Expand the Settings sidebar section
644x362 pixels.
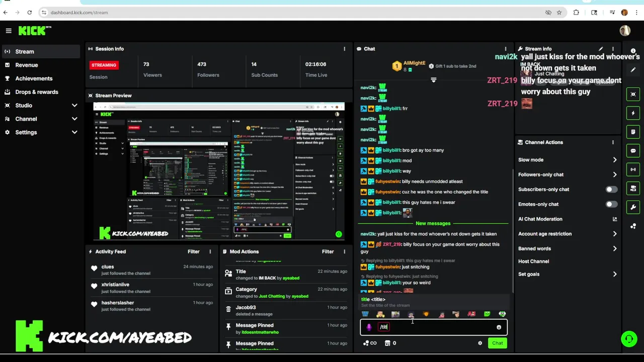tap(74, 132)
